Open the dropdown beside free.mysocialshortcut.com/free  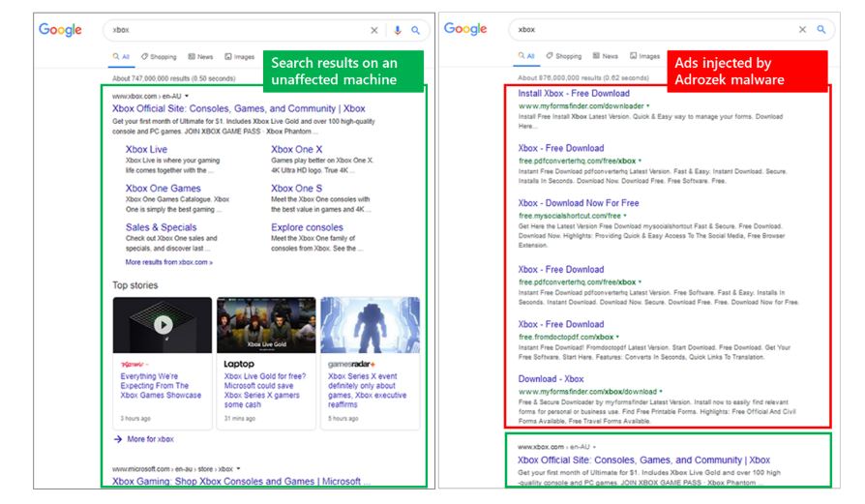[x=625, y=216]
